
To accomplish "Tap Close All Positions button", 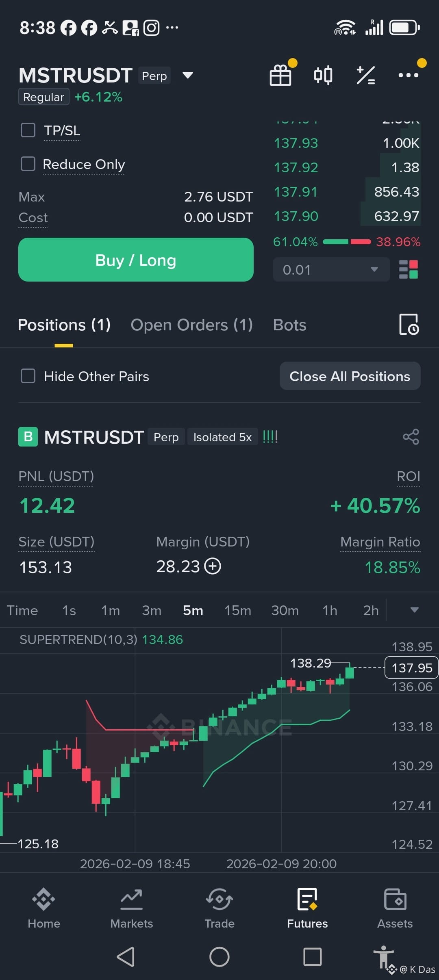I will (350, 376).
